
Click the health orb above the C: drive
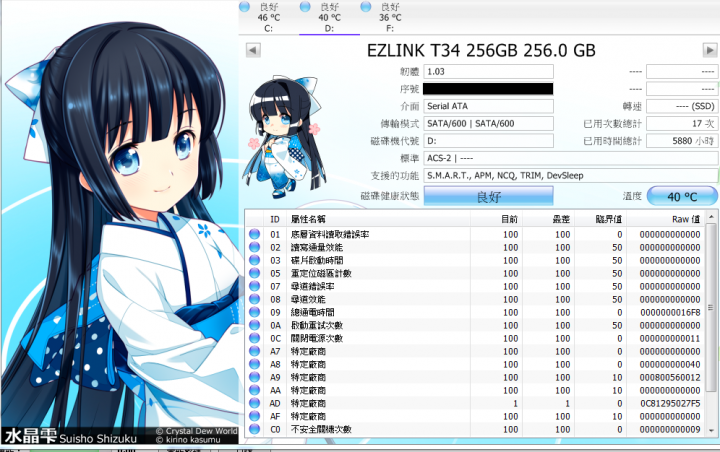[x=244, y=6]
